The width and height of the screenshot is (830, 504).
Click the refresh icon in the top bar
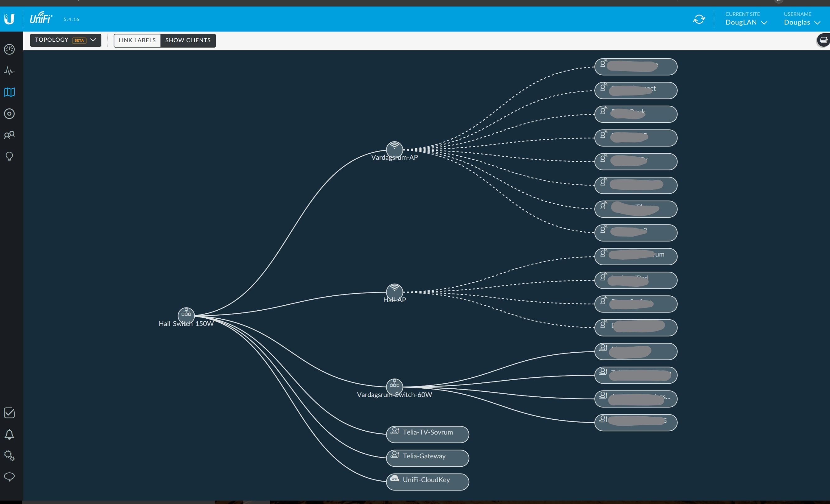coord(699,19)
